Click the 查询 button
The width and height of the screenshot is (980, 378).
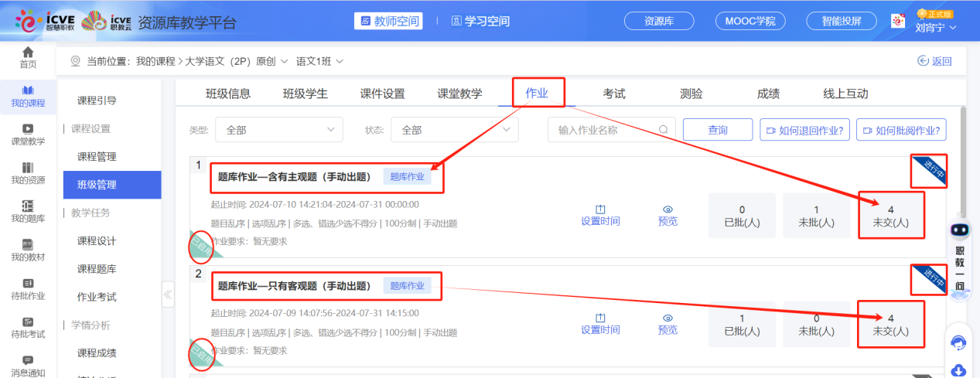(718, 130)
